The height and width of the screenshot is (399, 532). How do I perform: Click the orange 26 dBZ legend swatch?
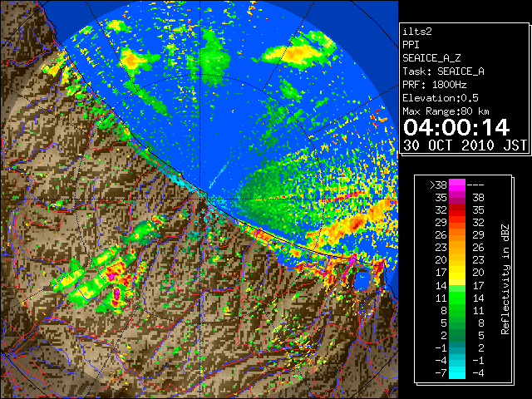[457, 234]
